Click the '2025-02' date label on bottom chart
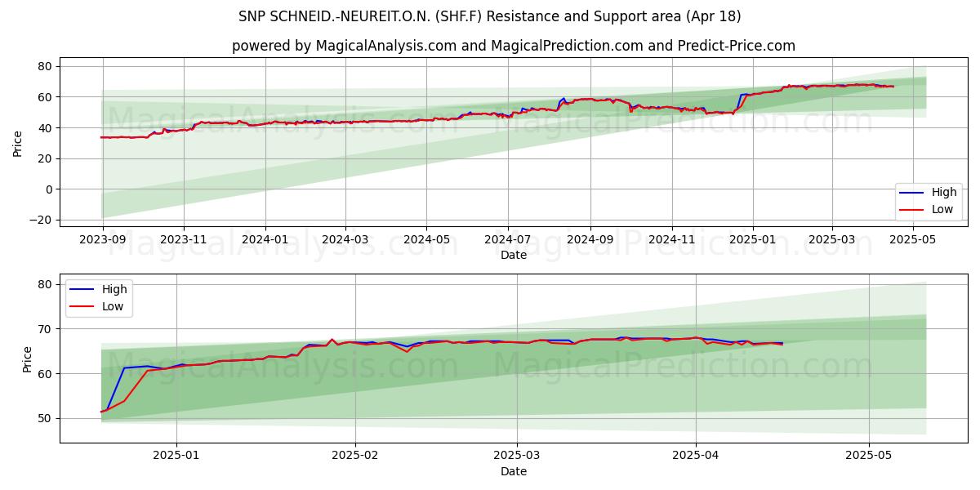This screenshot has height=490, width=980. [357, 457]
